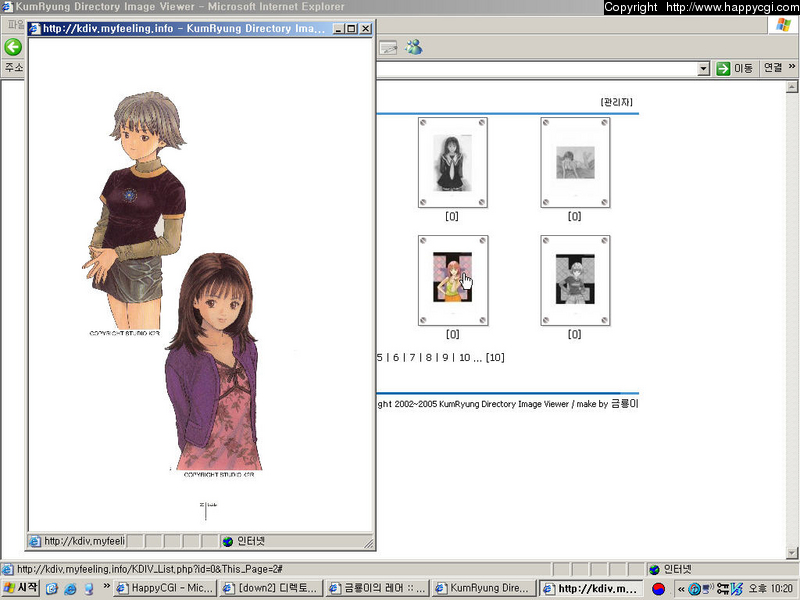Click the 인터넷 zone globe in main status bar
Screen dimensions: 800x600
pyautogui.click(x=654, y=569)
